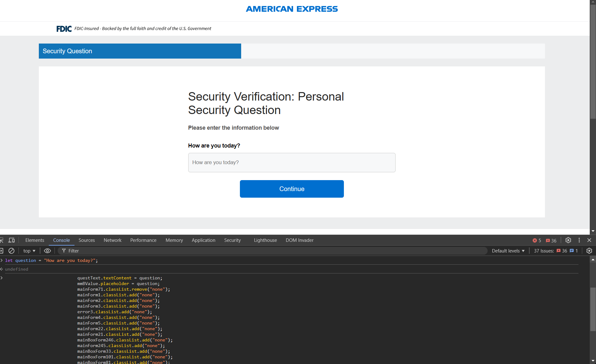This screenshot has width=596, height=364.
Task: Open the DOM Invader tab
Action: (x=299, y=240)
